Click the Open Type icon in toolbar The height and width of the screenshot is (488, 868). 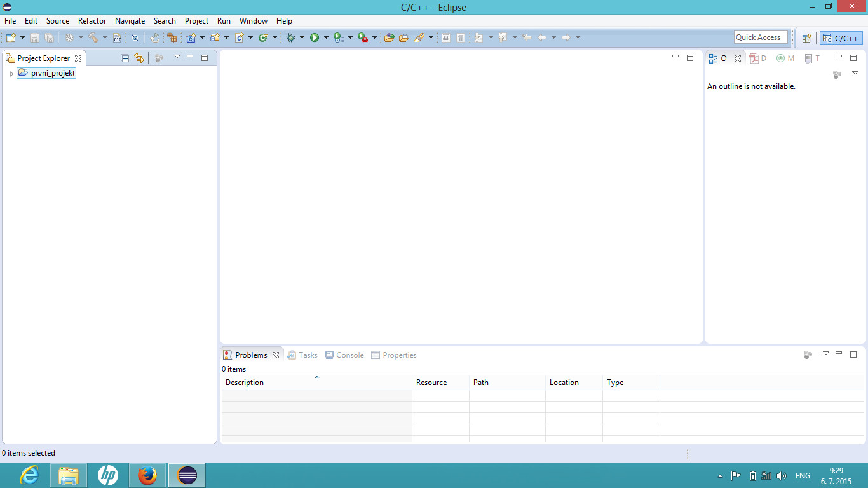click(389, 38)
